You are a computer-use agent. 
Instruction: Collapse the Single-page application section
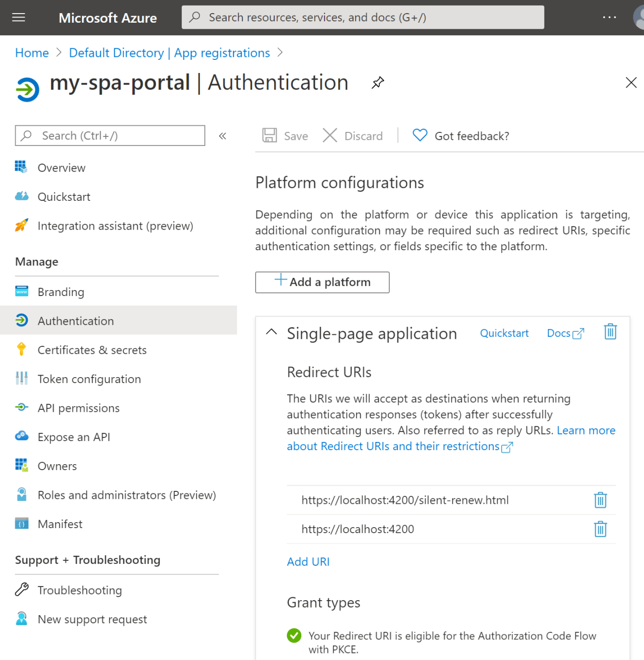pos(271,332)
